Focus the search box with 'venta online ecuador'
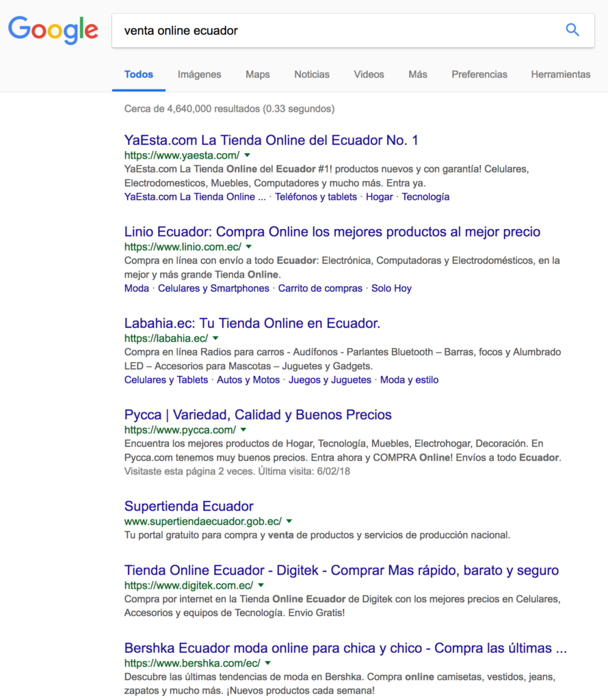This screenshot has height=700, width=608. click(353, 30)
